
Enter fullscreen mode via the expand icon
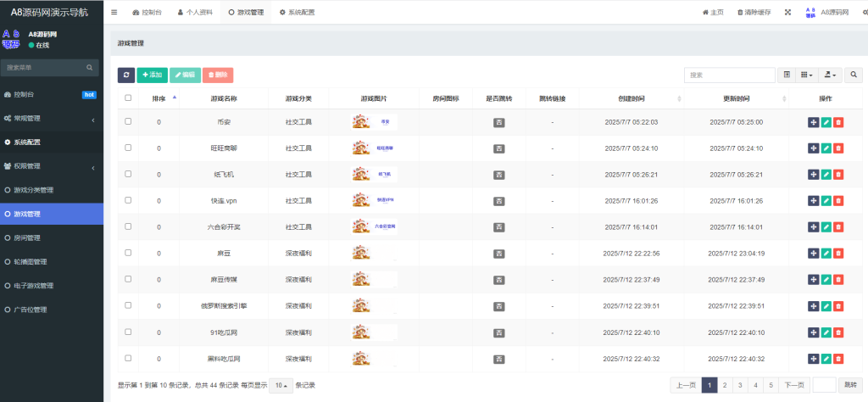pos(787,12)
